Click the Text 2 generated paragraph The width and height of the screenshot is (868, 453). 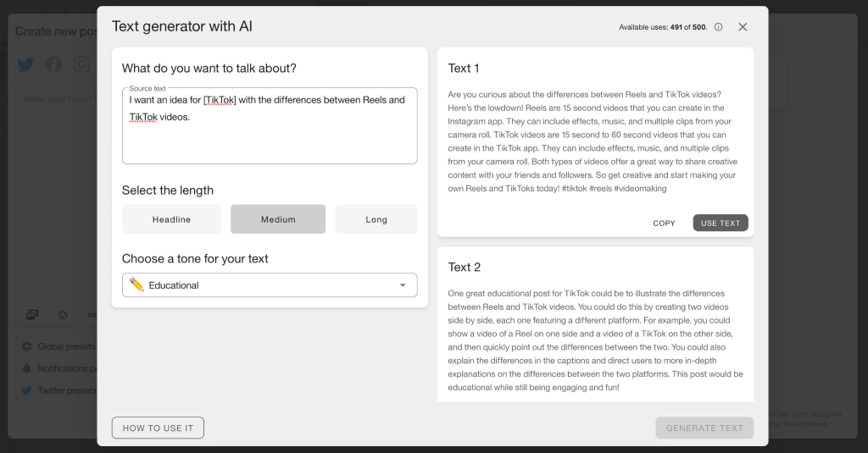click(x=596, y=340)
